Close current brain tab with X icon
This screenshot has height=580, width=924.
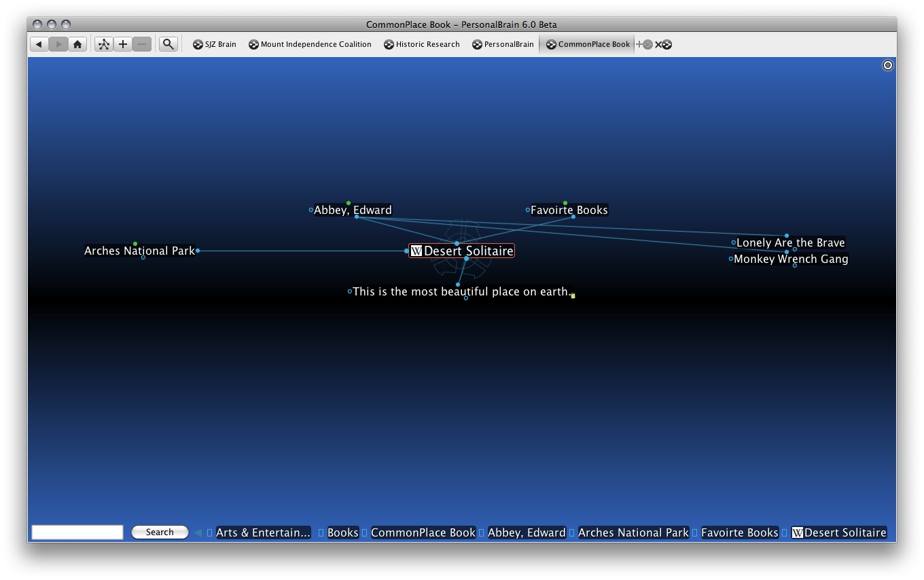point(663,44)
